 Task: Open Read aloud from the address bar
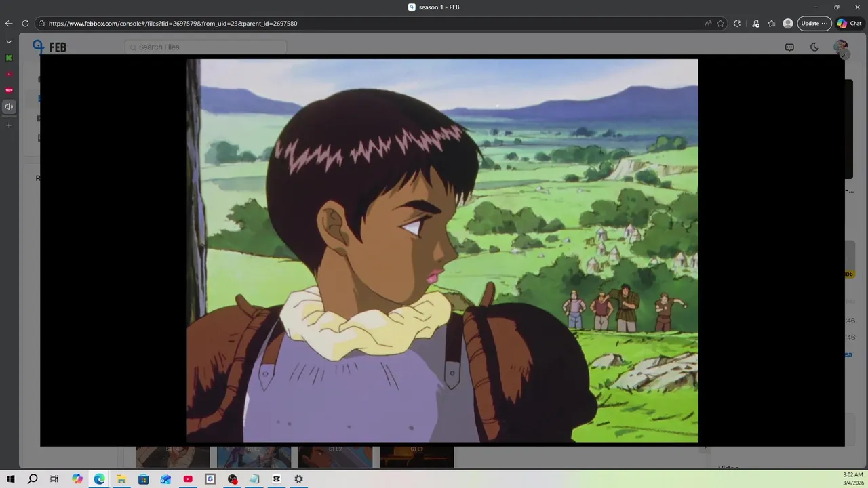pos(708,23)
